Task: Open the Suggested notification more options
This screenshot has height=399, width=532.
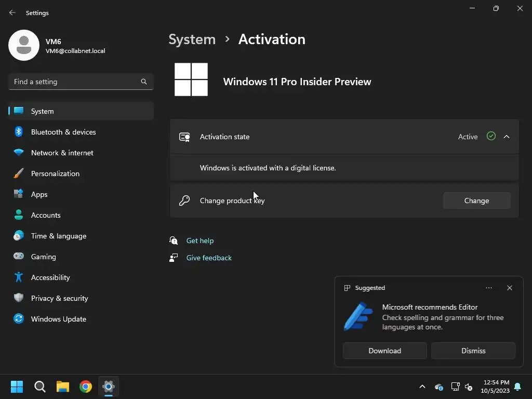Action: pyautogui.click(x=489, y=288)
